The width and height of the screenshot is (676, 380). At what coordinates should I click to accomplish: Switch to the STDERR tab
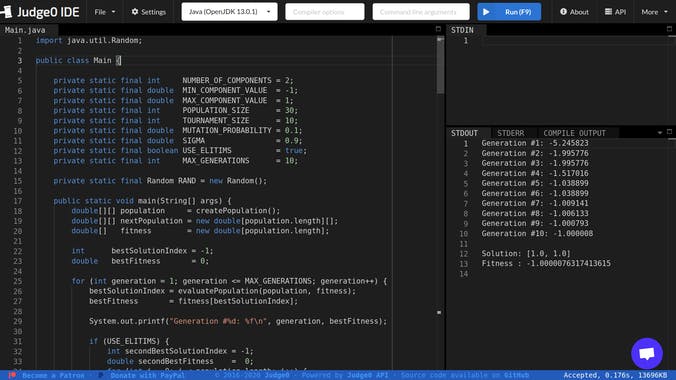[x=510, y=133]
